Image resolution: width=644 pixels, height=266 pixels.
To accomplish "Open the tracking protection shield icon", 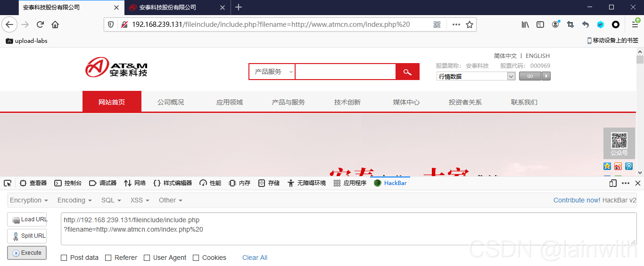I will (111, 24).
